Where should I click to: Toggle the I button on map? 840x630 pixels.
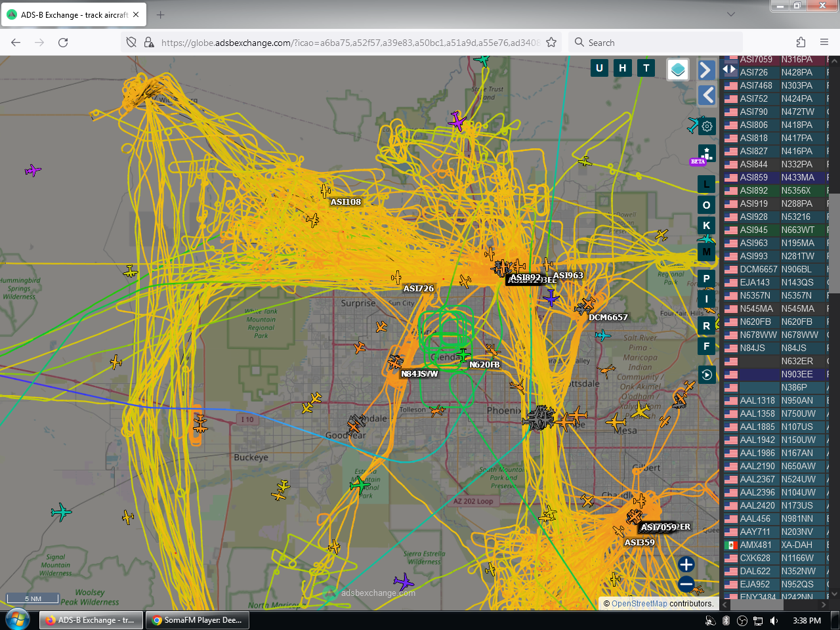coord(706,299)
